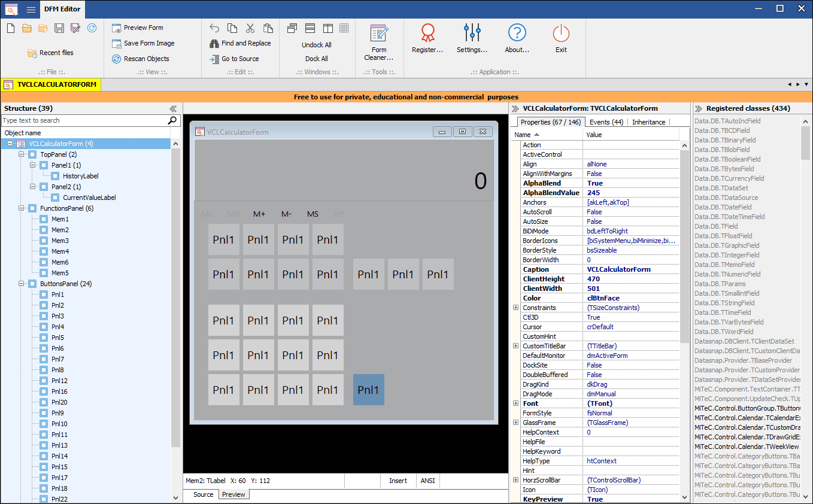Select Data.DB.TBlobField in Registered classes
The height and width of the screenshot is (504, 813).
pyautogui.click(x=722, y=150)
